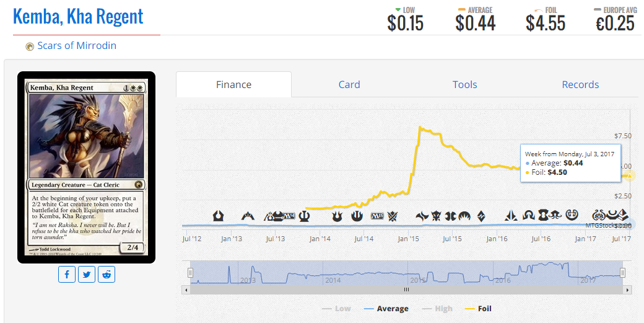Screen dimensions: 644x323
Task: Click the M14 set marker on chart
Action: 289,216
